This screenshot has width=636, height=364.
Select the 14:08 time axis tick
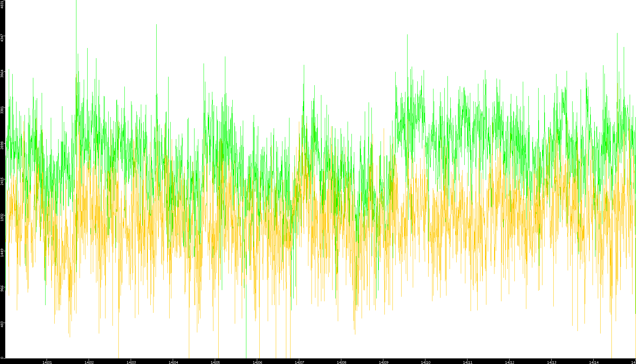click(x=341, y=362)
